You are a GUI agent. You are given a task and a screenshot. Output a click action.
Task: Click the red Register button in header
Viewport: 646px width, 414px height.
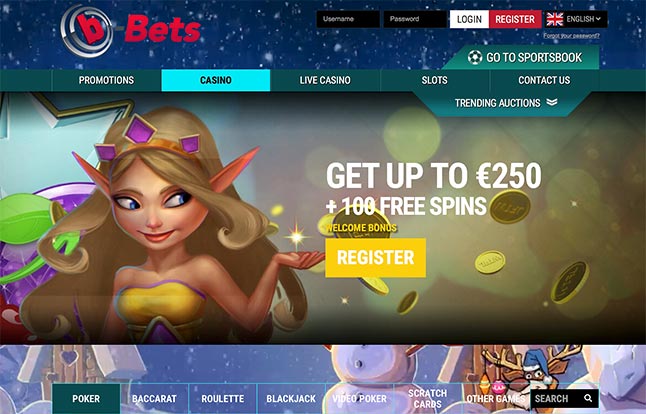click(x=515, y=19)
